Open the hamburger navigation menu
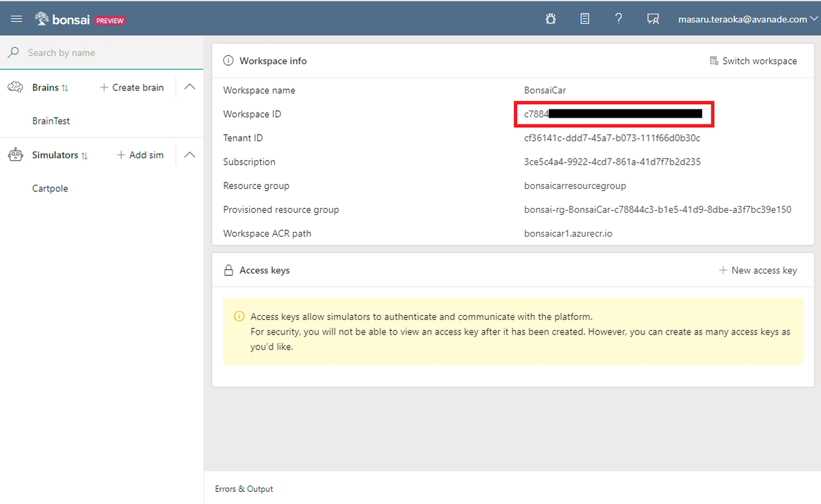Viewport: 821px width, 504px height. [16, 19]
